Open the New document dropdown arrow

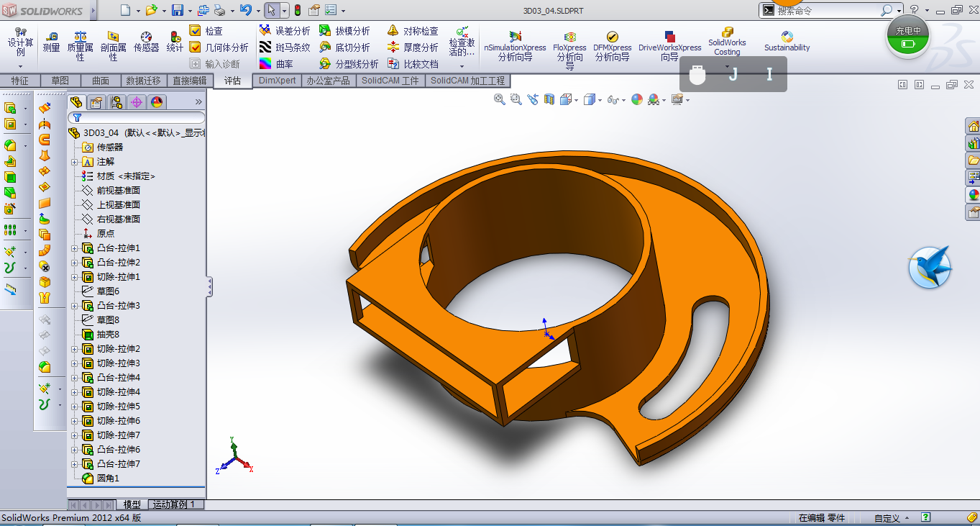(x=138, y=11)
